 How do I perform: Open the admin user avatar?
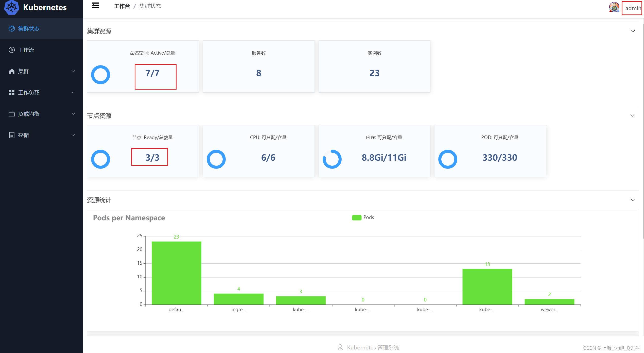[614, 7]
